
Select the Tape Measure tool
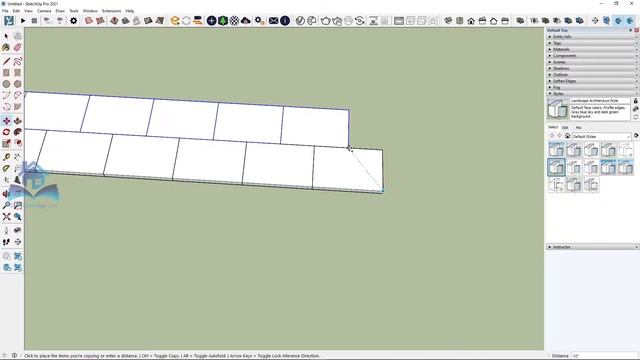point(6,157)
